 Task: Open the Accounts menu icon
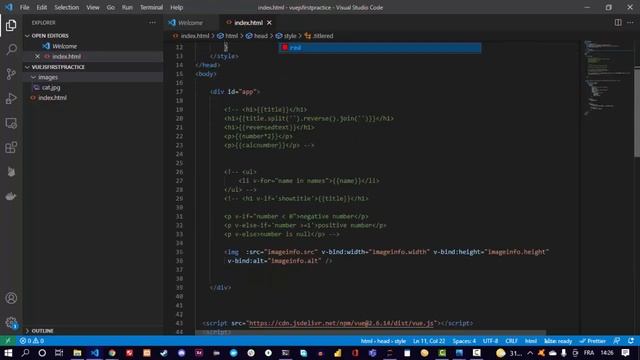pyautogui.click(x=11, y=298)
